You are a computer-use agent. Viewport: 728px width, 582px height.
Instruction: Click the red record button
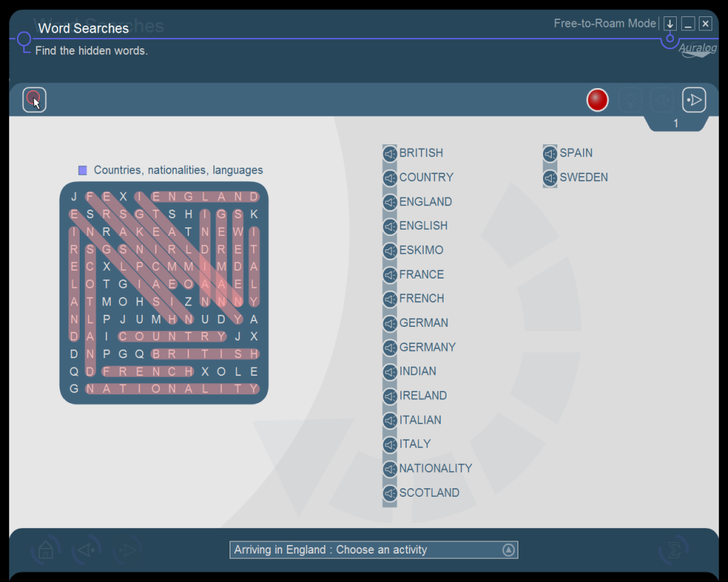(597, 100)
